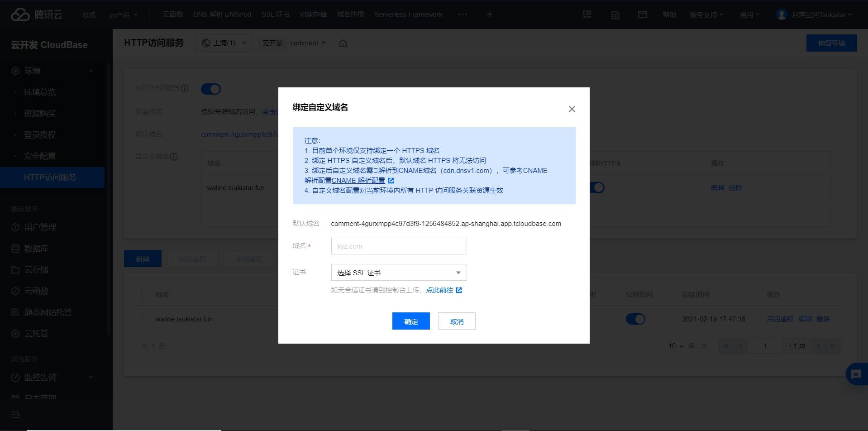Confirm with the 确定 button
868x431 pixels.
click(411, 321)
